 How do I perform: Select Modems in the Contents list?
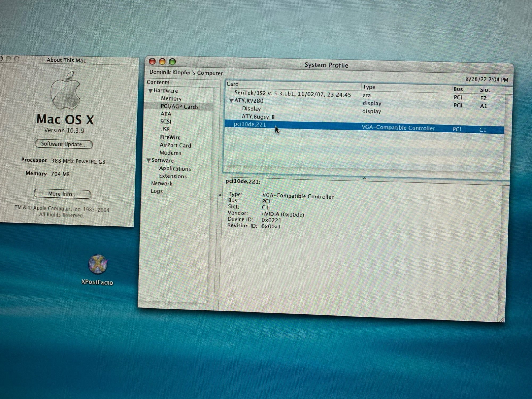(x=170, y=153)
